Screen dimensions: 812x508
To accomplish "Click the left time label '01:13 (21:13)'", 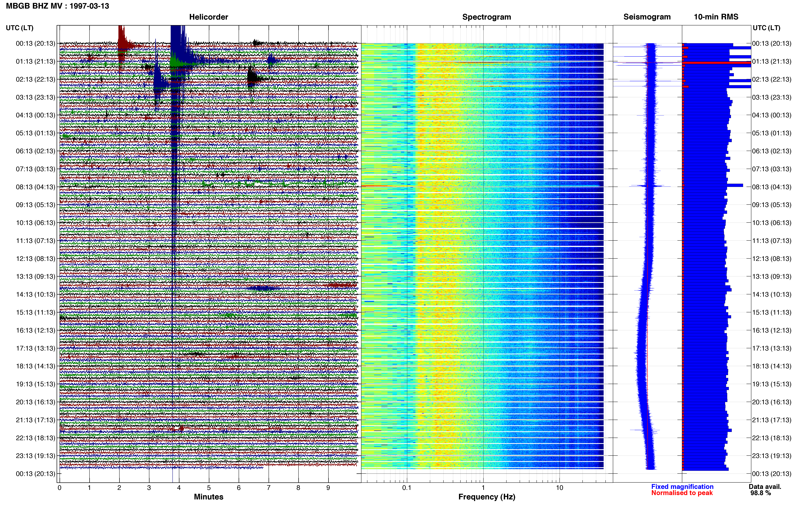I will (36, 61).
